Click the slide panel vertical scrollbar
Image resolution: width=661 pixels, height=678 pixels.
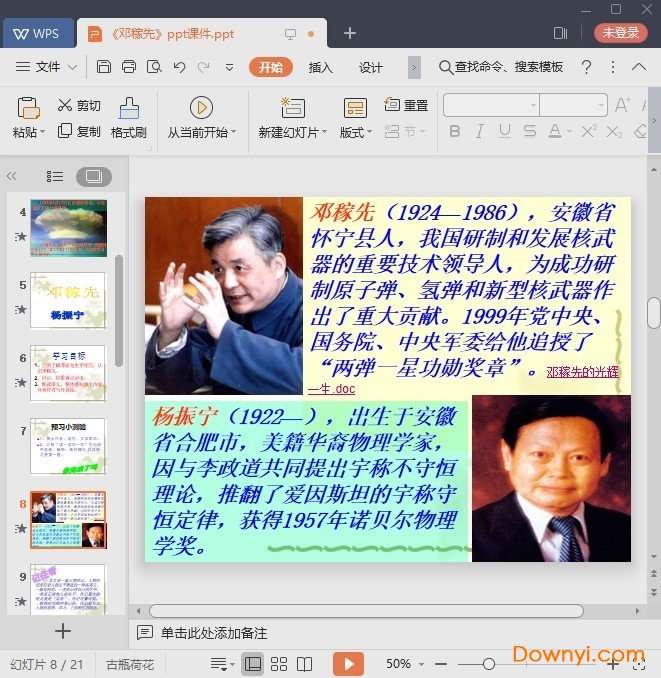pos(119,310)
